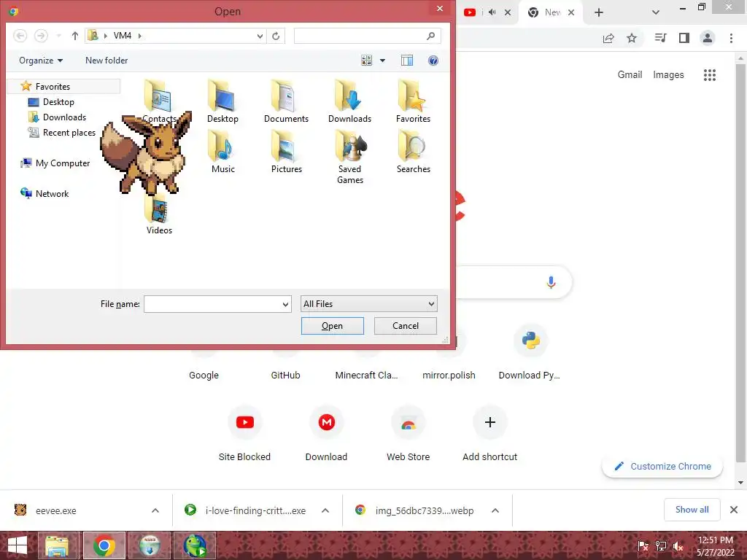The width and height of the screenshot is (747, 560).
Task: Open dialog help with question mark icon
Action: [x=433, y=61]
